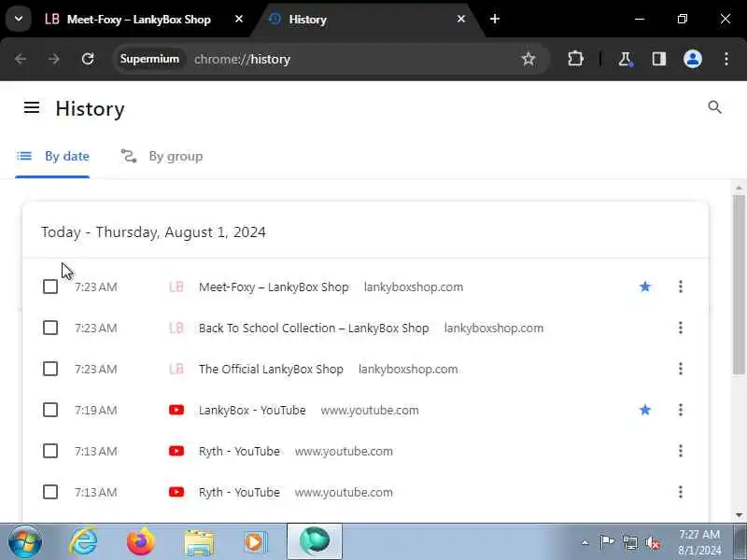The width and height of the screenshot is (747, 560).
Task: Check The Official LankyBox Shop entry
Action: pyautogui.click(x=50, y=369)
